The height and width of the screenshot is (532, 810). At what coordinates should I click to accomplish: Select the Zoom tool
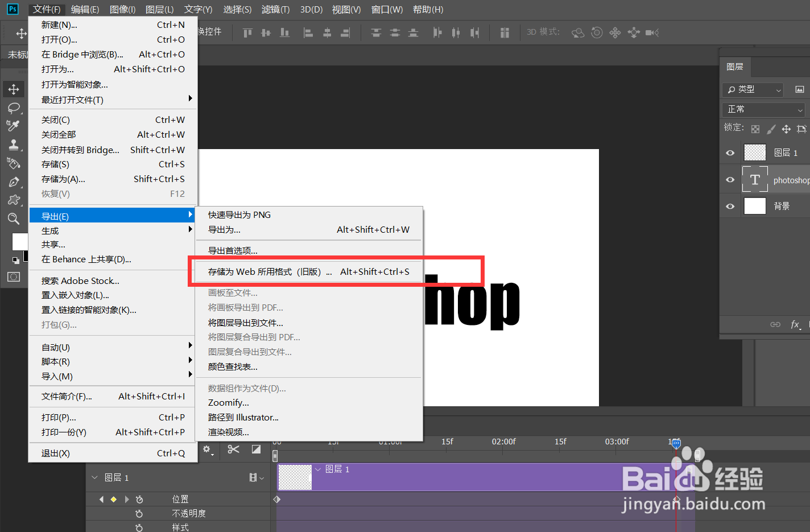pyautogui.click(x=14, y=218)
